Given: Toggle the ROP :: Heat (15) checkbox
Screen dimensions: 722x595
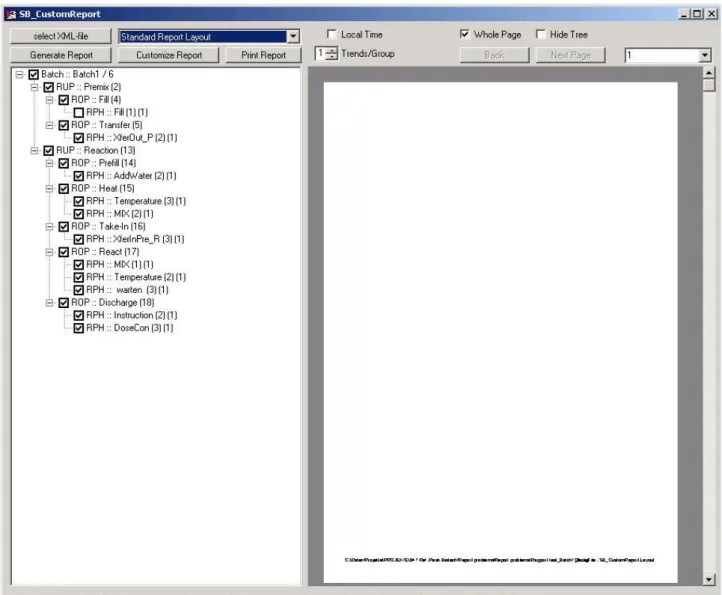Looking at the screenshot, I should click(64, 189).
